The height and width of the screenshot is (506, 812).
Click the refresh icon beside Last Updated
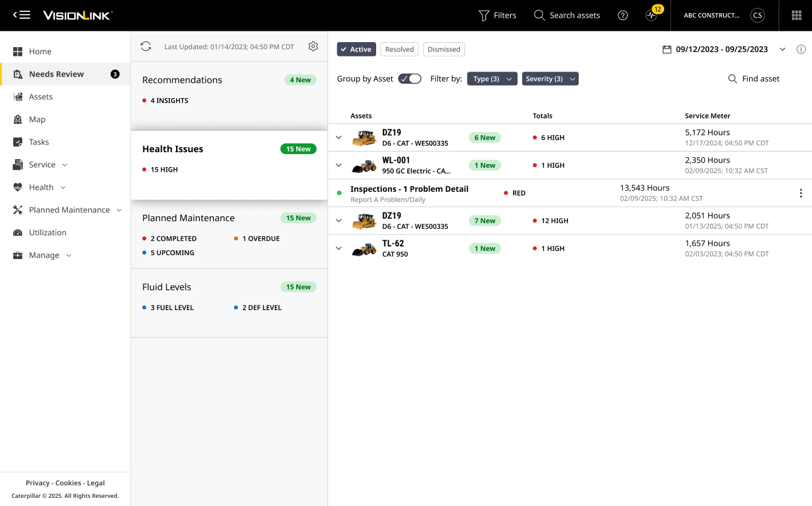point(146,47)
